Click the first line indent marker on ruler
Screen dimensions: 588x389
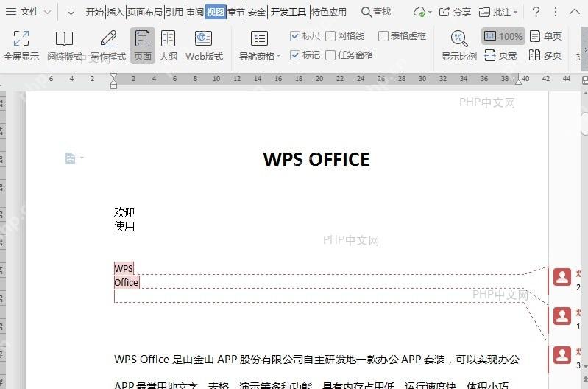[x=113, y=76]
